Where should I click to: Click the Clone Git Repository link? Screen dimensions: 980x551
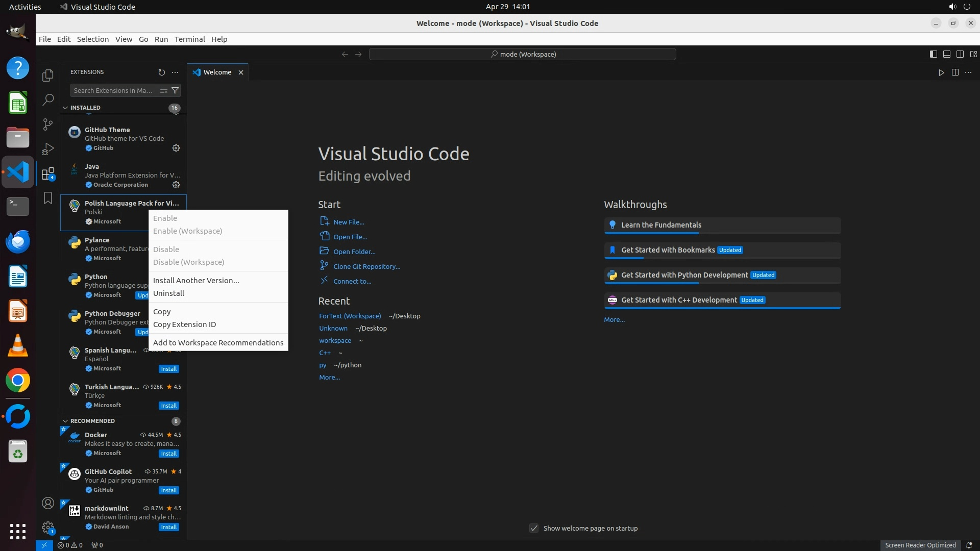coord(366,266)
